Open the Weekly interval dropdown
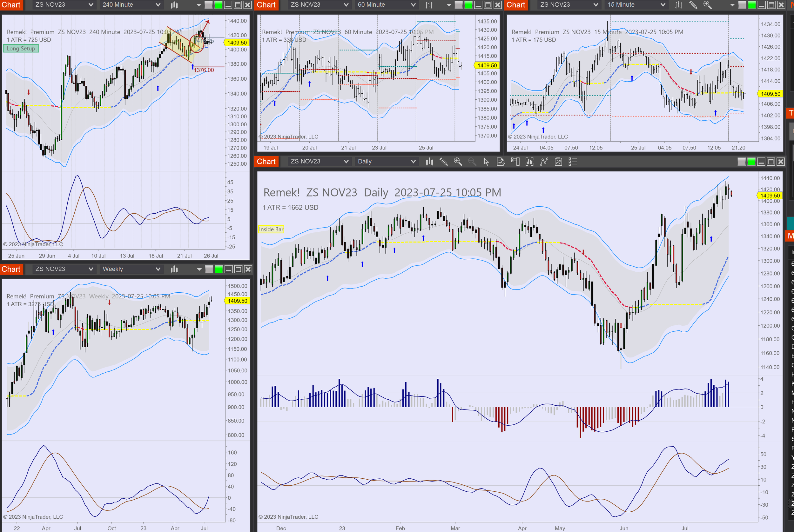Viewport: 794px width, 532px height. pos(131,269)
